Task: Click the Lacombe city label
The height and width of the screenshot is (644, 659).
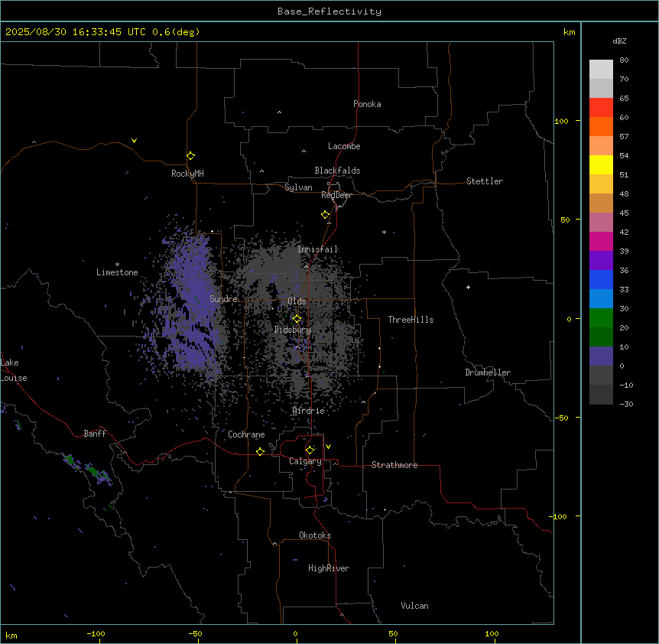Action: 344,146
